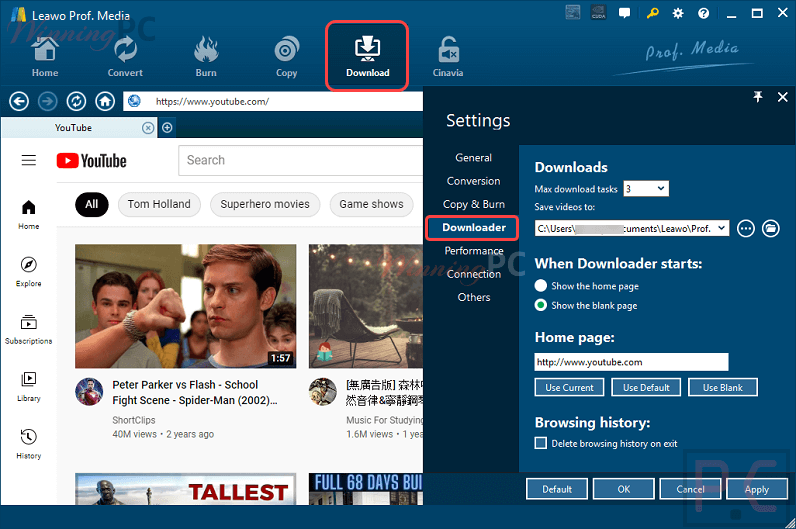Add a new browser tab

point(167,128)
